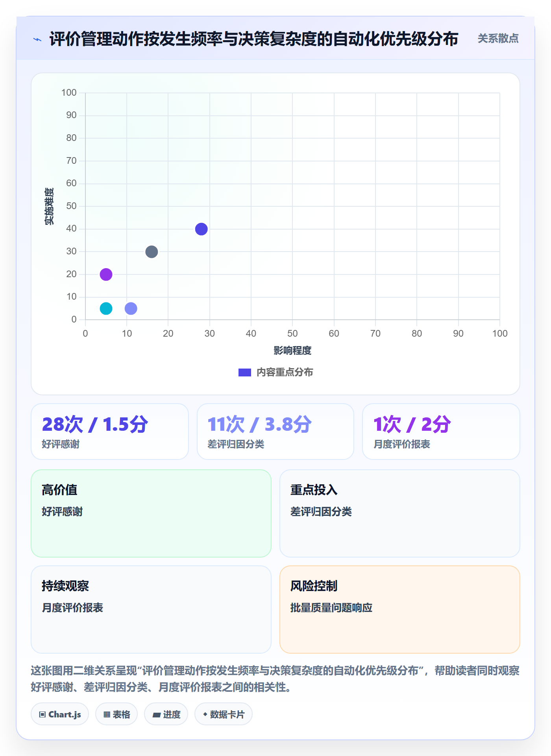The image size is (551, 756).
Task: Click the chart title 评价管理动作按发生频率…
Action: 254,39
